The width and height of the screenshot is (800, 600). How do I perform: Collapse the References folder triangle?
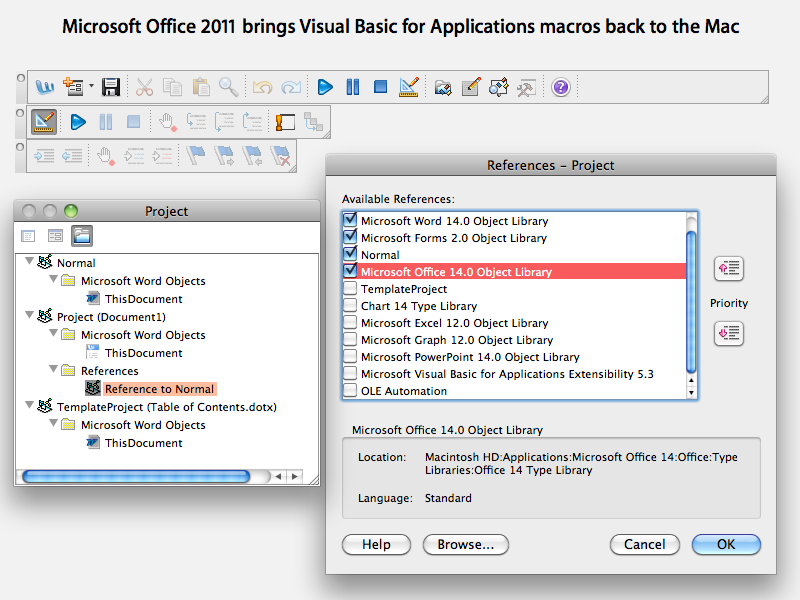click(53, 369)
